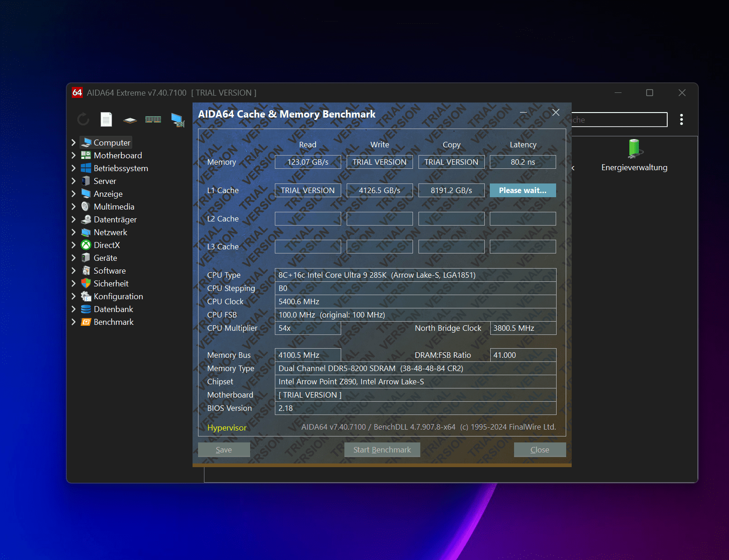Click the memory module toolbar icon
Image resolution: width=729 pixels, height=560 pixels.
[x=153, y=119]
